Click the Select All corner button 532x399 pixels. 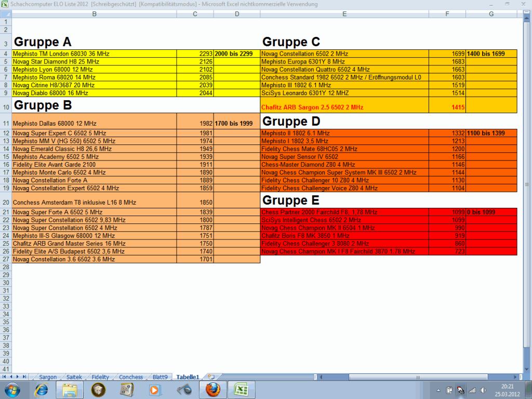click(x=6, y=14)
